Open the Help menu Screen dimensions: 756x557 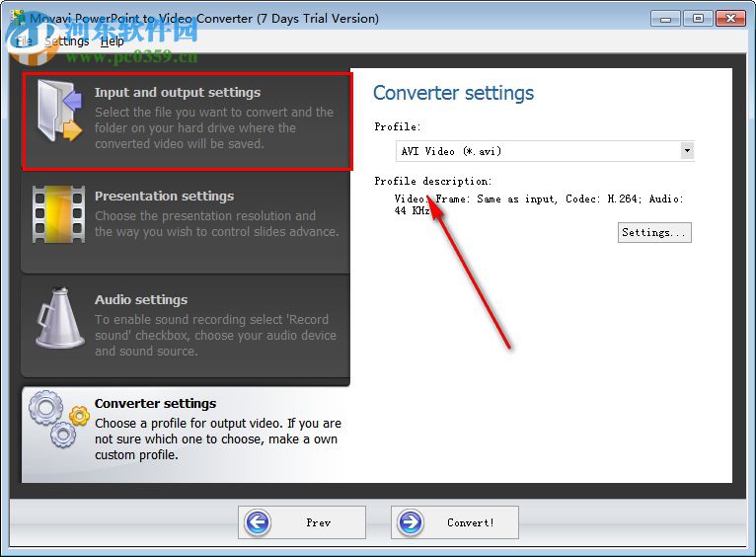coord(112,41)
